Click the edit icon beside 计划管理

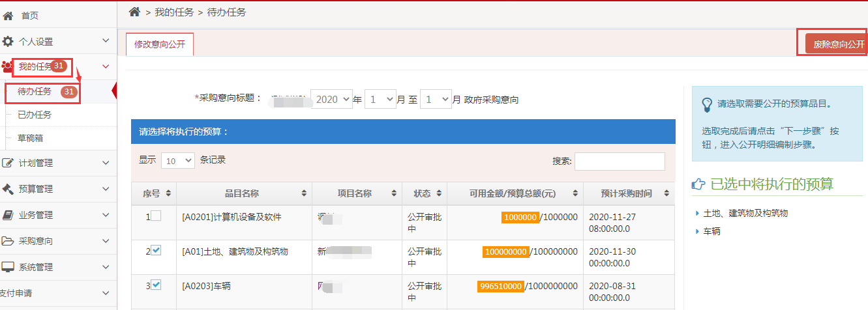tap(8, 163)
